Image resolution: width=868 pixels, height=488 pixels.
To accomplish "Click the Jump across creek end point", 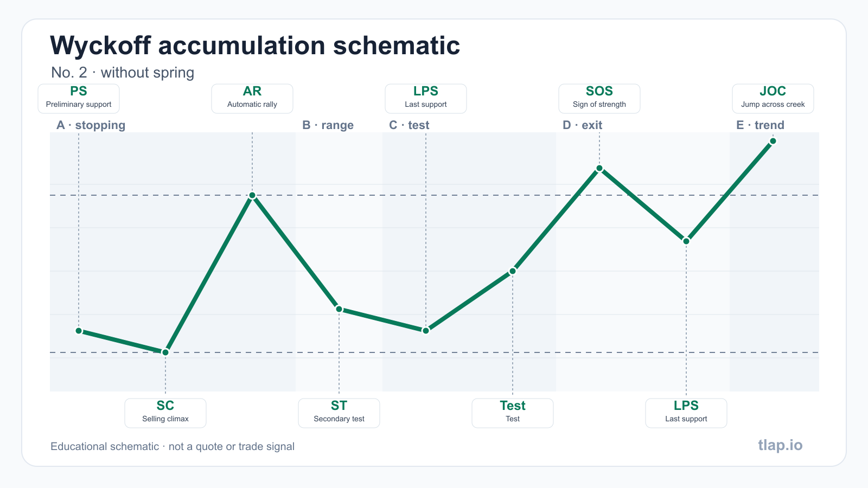I will pyautogui.click(x=773, y=141).
